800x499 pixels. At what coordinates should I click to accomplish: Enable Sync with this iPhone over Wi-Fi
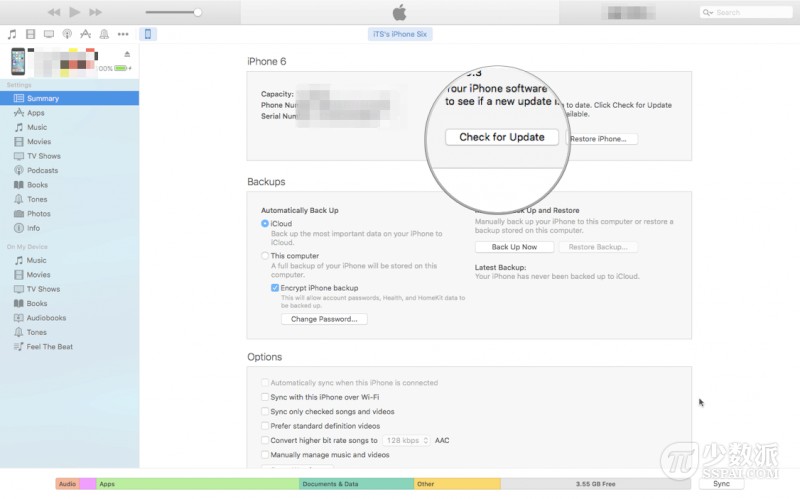click(265, 397)
